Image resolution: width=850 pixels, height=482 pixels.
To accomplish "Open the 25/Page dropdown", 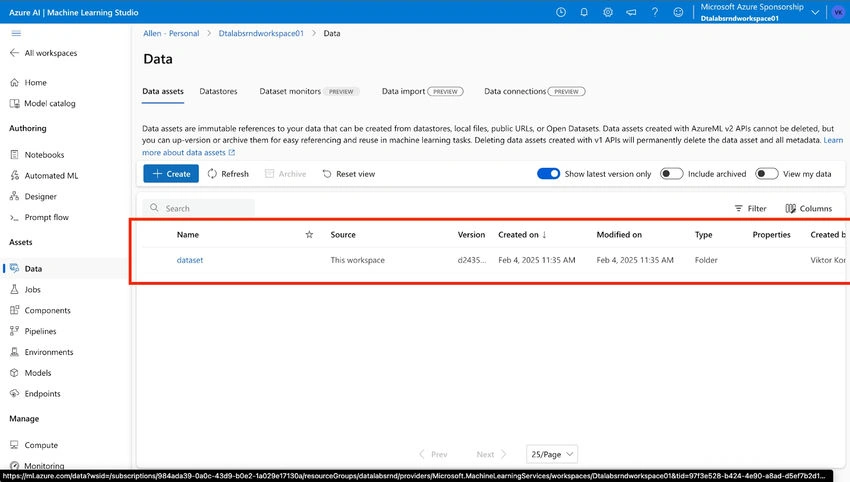I will (552, 454).
